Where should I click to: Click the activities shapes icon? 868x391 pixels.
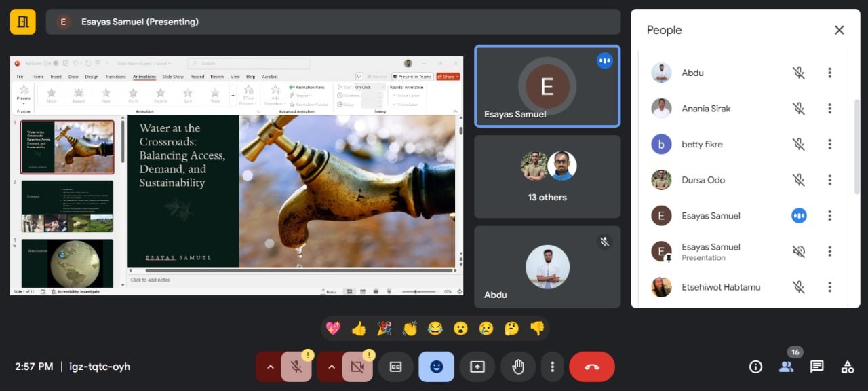847,367
